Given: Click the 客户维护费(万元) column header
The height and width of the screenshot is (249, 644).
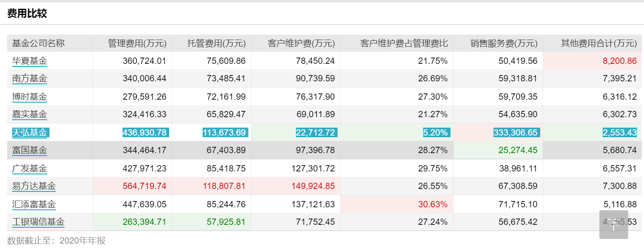Looking at the screenshot, I should [x=301, y=43].
